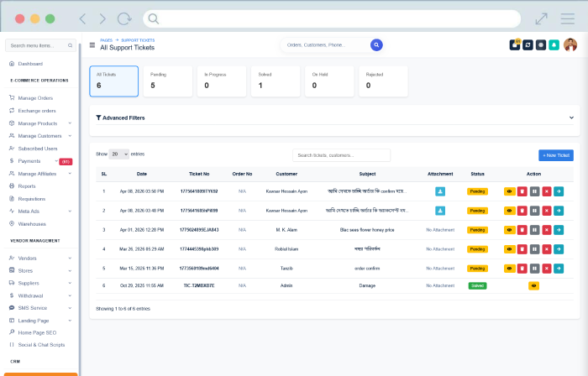The image size is (588, 376).
Task: Open the notifications bell icon
Action: pyautogui.click(x=554, y=44)
